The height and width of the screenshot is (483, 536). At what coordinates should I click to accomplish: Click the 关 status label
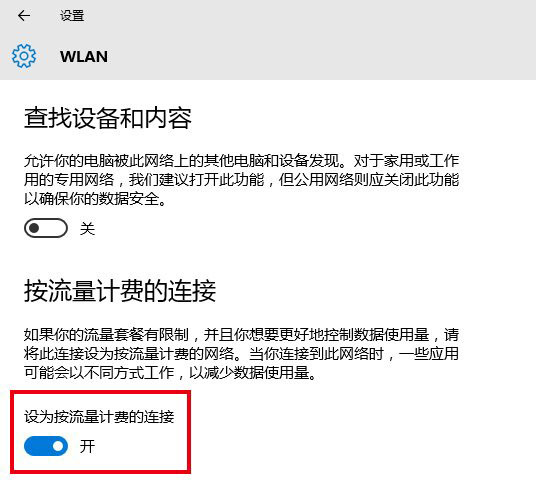point(87,228)
